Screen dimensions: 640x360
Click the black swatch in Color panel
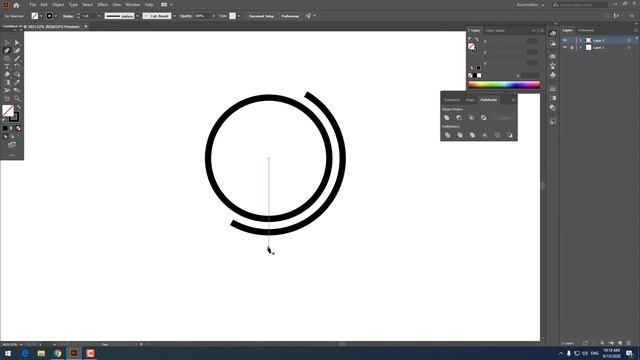coord(475,76)
